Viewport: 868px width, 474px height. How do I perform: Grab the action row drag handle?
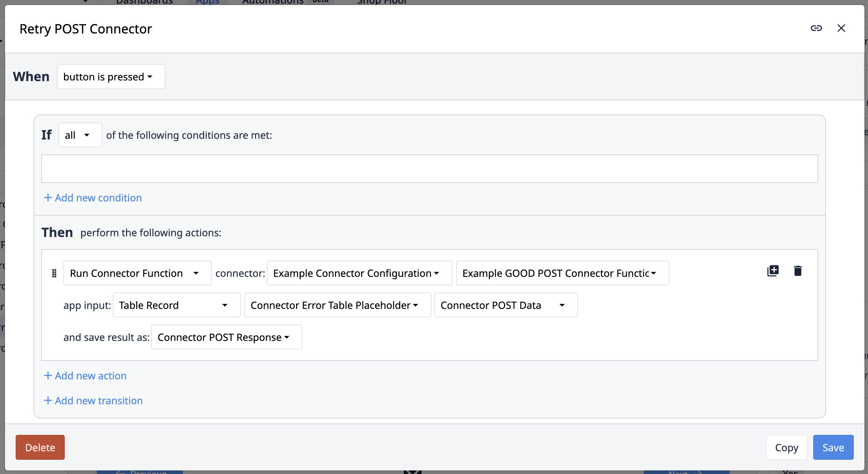(54, 273)
